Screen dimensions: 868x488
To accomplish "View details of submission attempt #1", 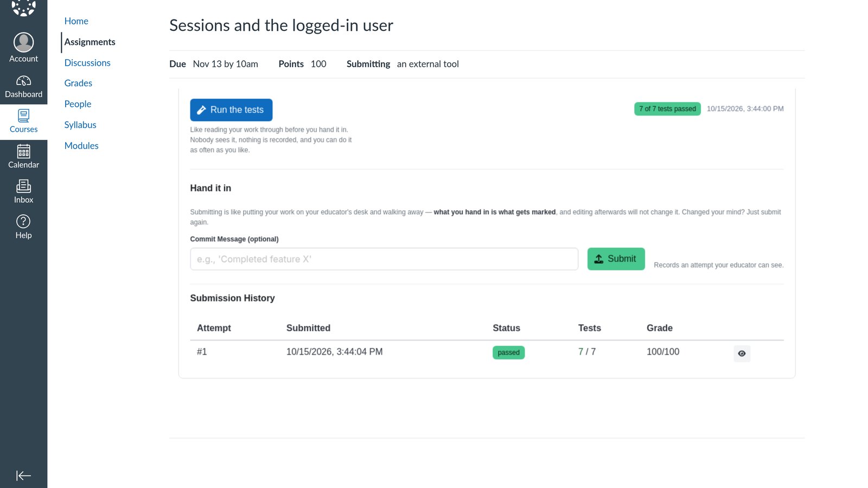I will [742, 354].
